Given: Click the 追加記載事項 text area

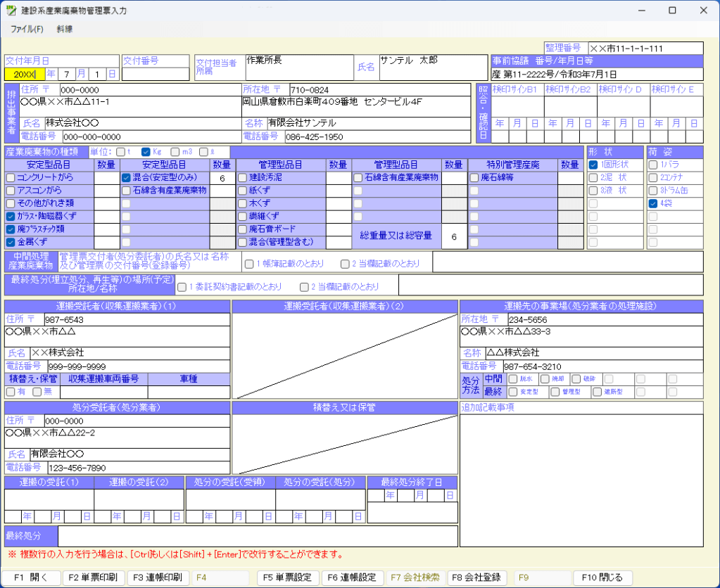Looking at the screenshot, I should [581, 480].
